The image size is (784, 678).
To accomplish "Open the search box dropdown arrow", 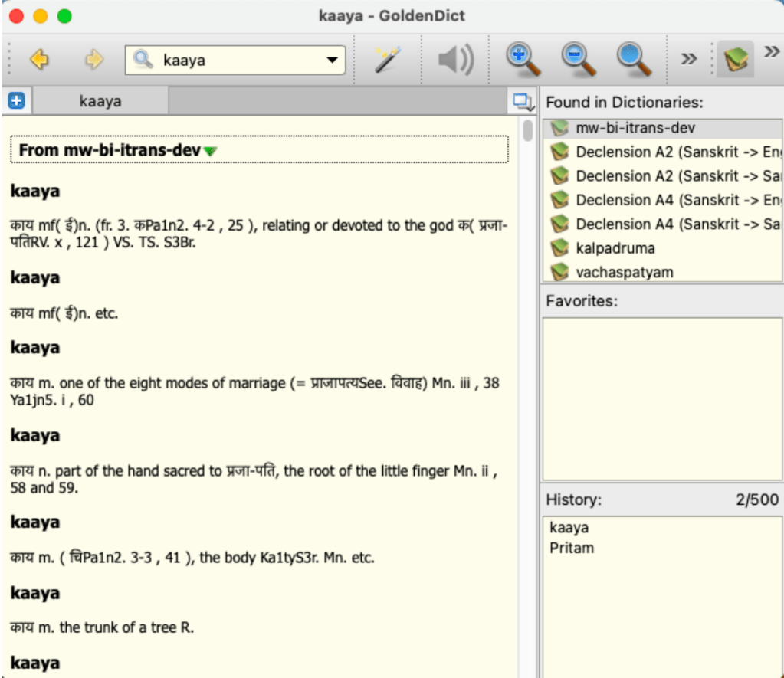I will click(332, 60).
